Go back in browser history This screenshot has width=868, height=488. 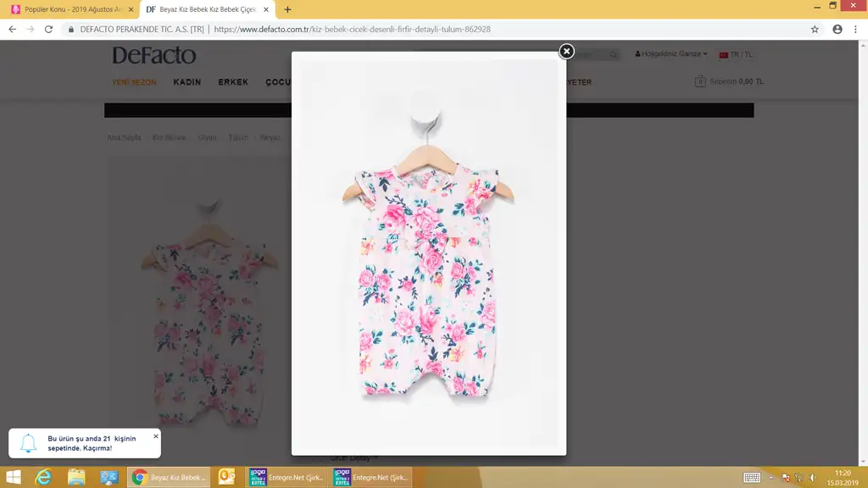coord(12,30)
